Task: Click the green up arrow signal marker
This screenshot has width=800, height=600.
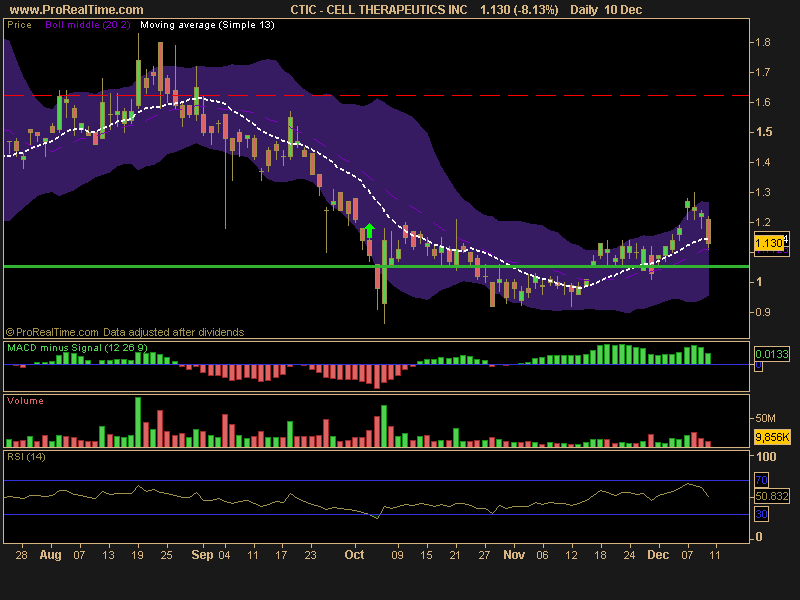Action: [x=369, y=231]
